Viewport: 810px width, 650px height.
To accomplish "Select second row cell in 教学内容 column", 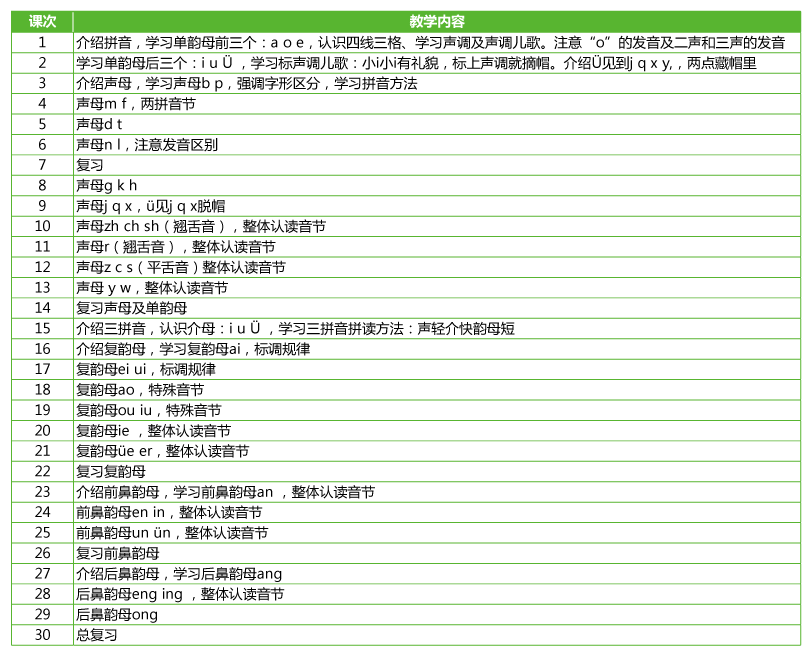I will (437, 63).
